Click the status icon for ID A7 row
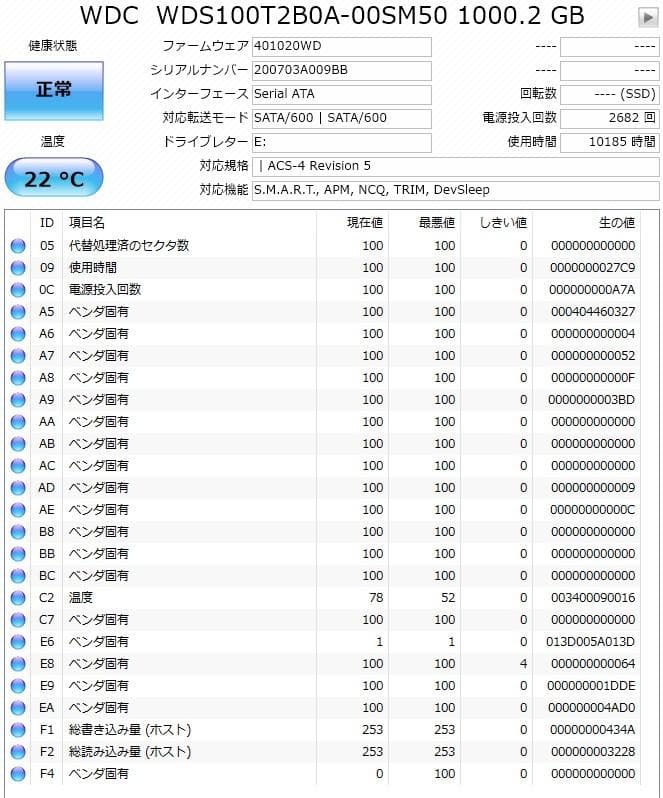Viewport: 663px width, 798px height. point(18,356)
